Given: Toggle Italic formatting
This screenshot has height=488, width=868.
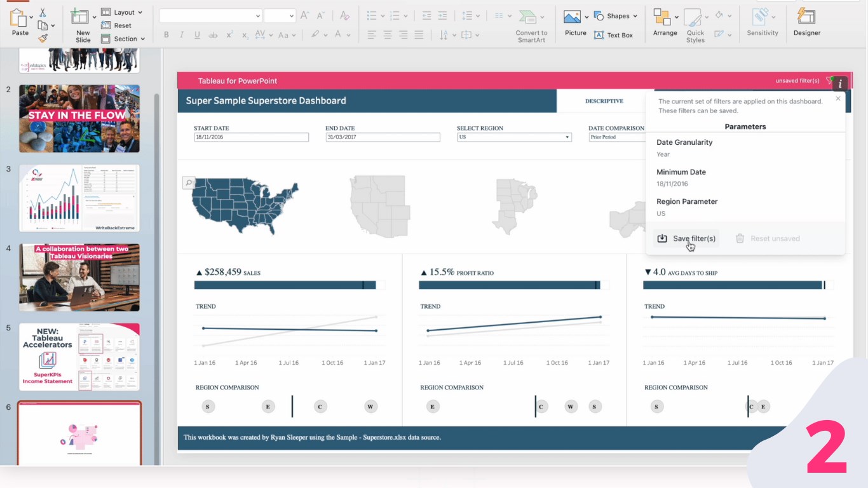Looking at the screenshot, I should tap(182, 35).
